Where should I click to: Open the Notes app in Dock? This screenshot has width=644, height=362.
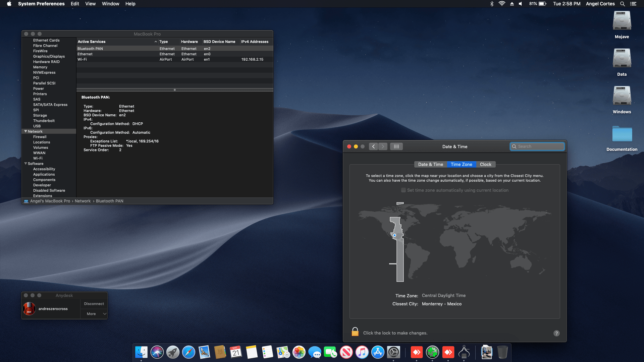click(x=252, y=352)
